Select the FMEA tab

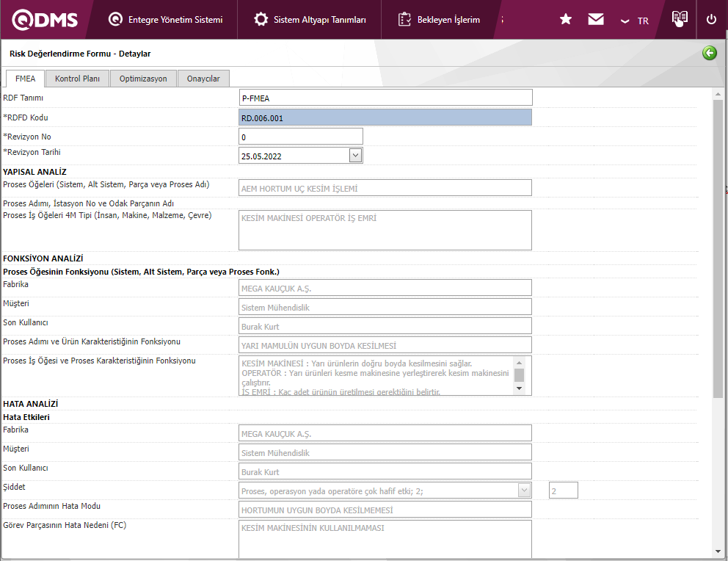pyautogui.click(x=25, y=79)
